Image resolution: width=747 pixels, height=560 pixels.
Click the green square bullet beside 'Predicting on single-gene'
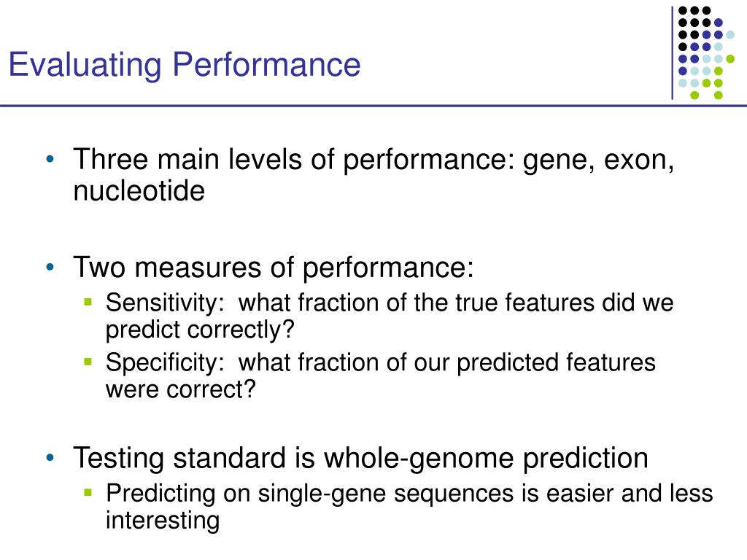[88, 492]
